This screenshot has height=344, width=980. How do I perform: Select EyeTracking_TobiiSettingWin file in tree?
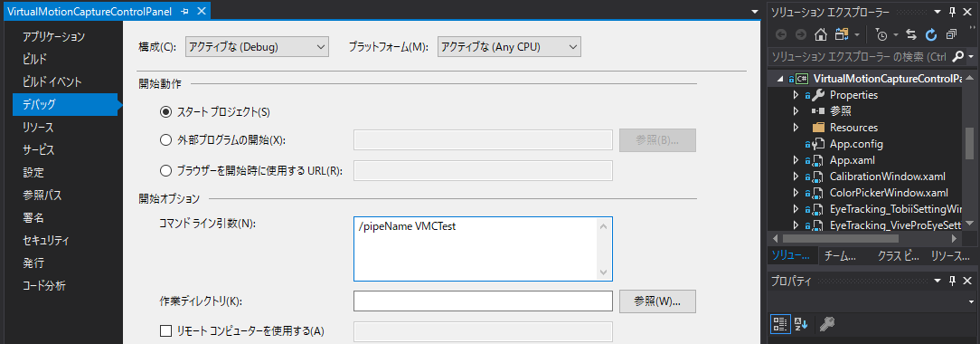895,208
